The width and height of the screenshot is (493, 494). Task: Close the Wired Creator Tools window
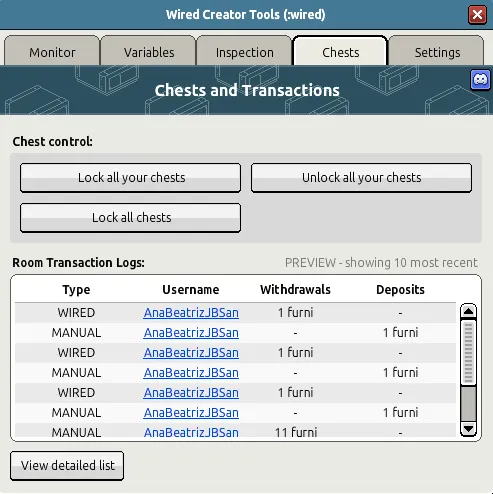coord(477,15)
